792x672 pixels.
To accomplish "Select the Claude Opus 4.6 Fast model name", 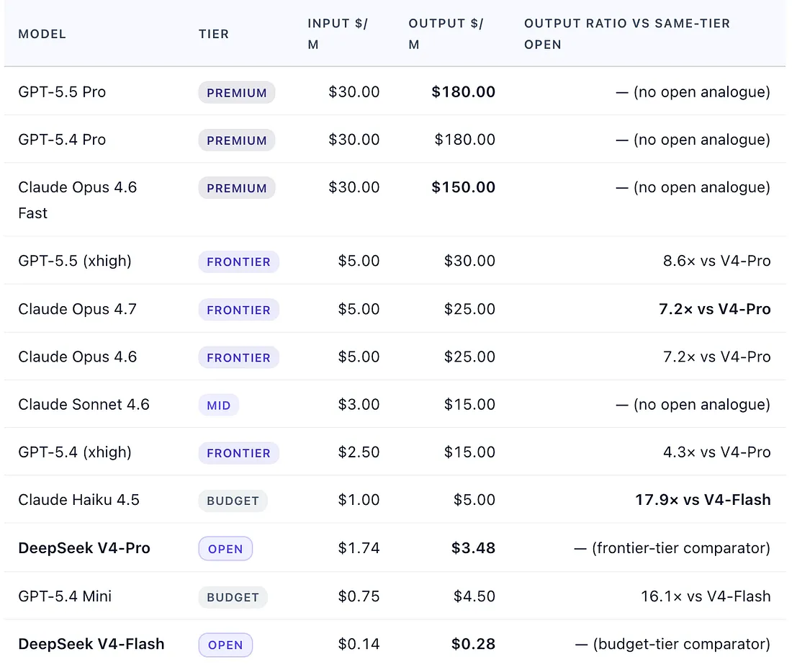I will click(77, 200).
